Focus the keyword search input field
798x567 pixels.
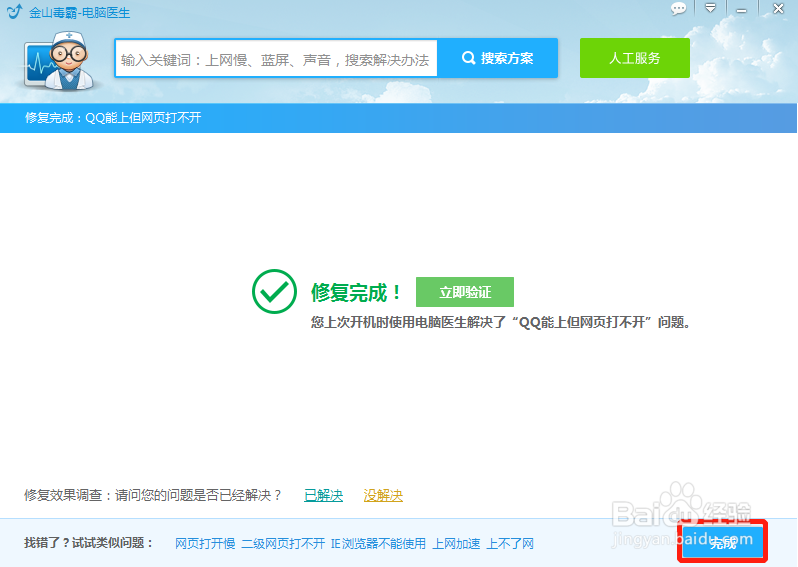(x=276, y=59)
